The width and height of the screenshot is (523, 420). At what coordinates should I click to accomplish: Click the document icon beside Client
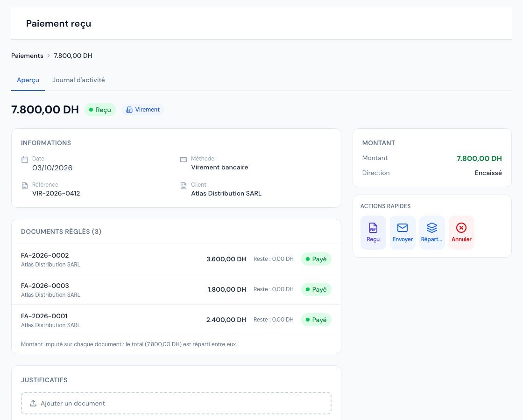pyautogui.click(x=184, y=186)
